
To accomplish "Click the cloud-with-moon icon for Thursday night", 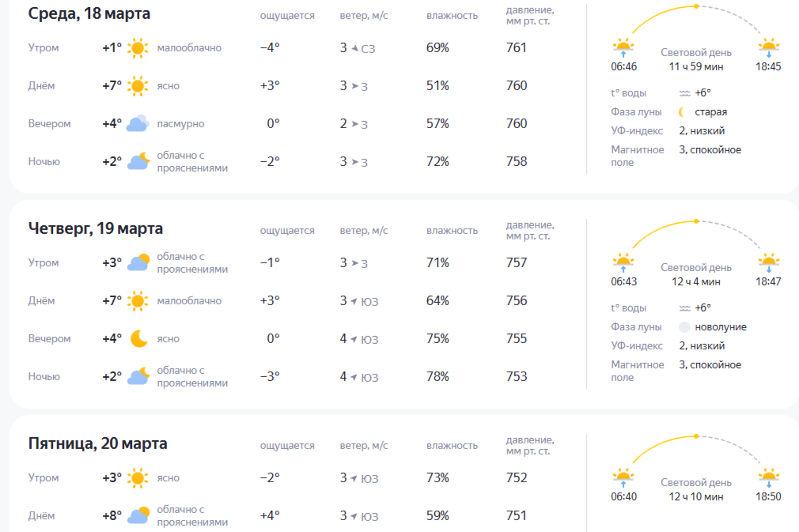I will tap(138, 377).
